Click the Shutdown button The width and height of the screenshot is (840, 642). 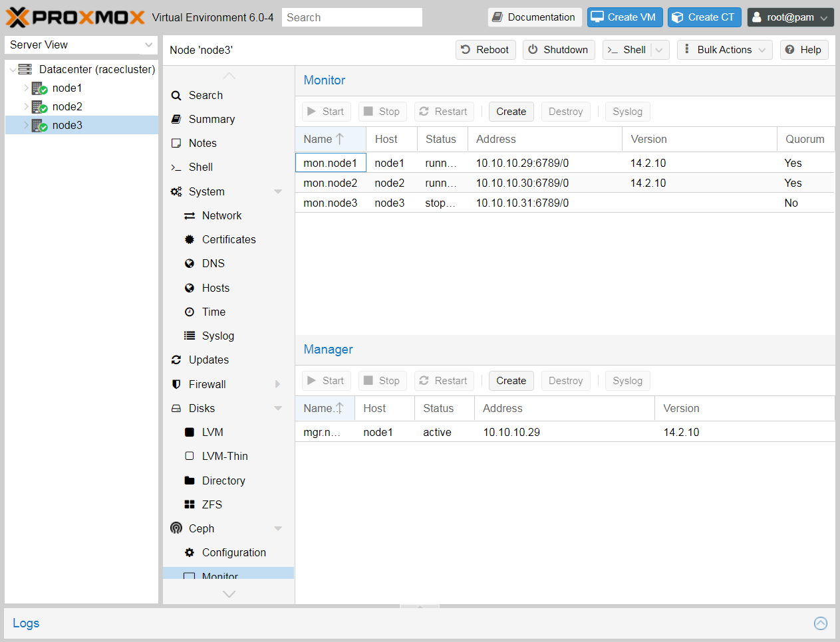pos(559,50)
